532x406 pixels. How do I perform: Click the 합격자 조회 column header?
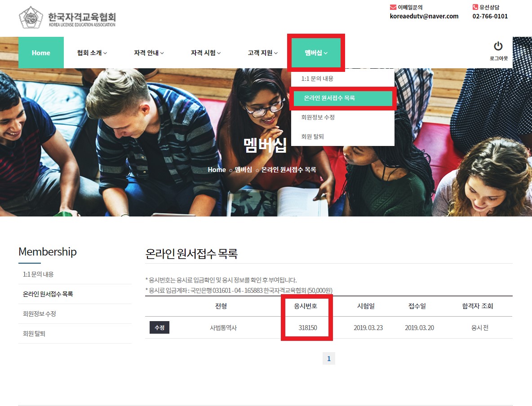pyautogui.click(x=477, y=306)
